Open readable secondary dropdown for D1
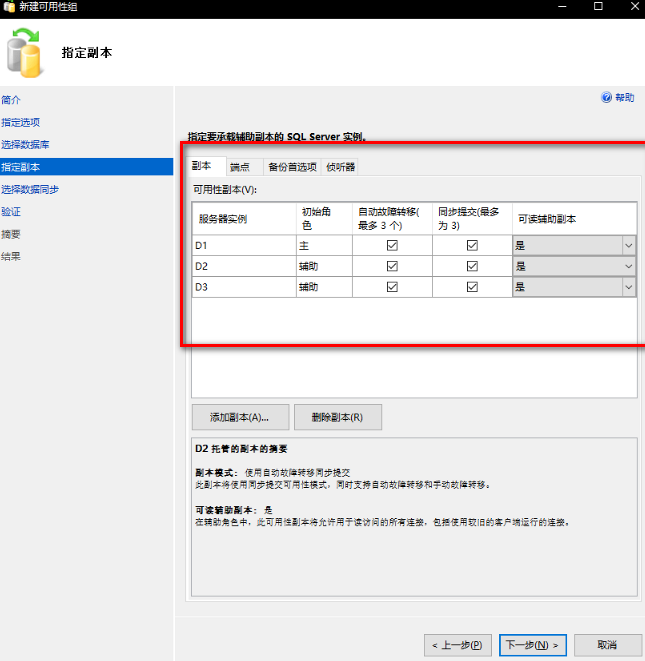Viewport: 645px width, 661px height. [628, 245]
